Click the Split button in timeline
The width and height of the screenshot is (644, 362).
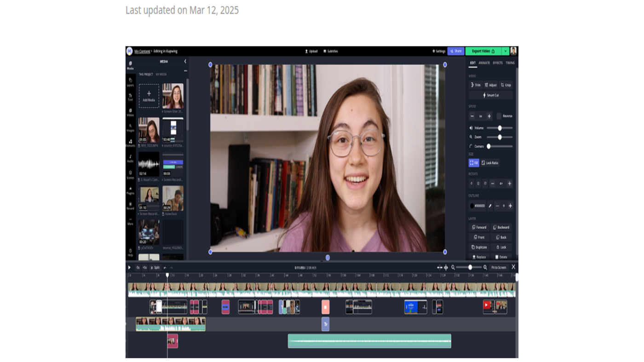click(x=155, y=268)
